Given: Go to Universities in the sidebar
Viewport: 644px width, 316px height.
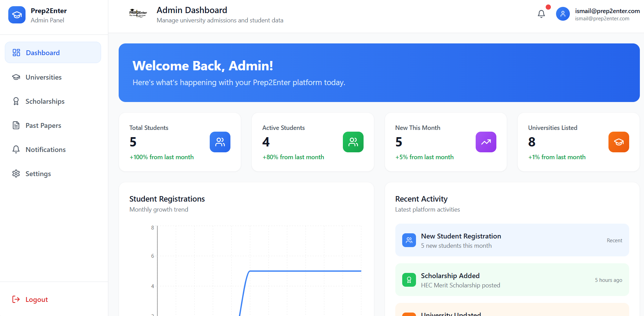Looking at the screenshot, I should point(43,77).
